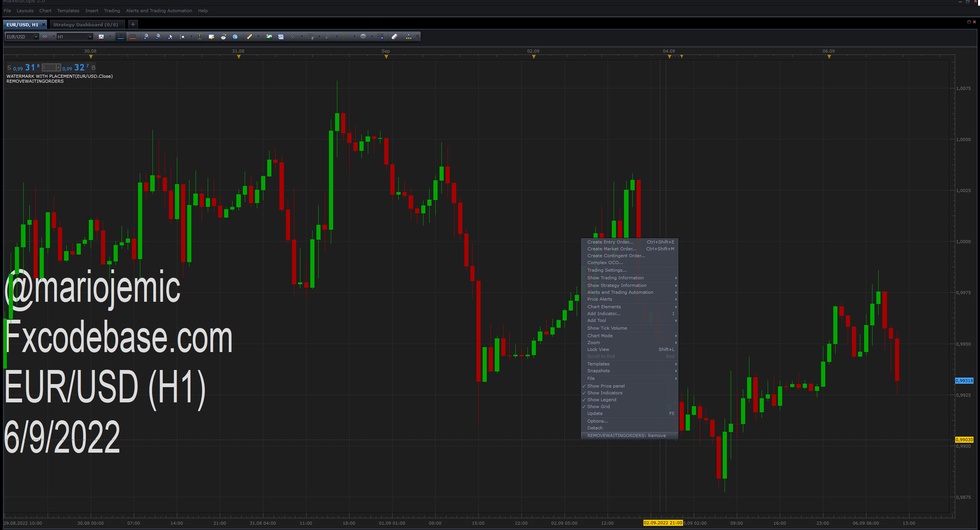Image resolution: width=980 pixels, height=530 pixels.
Task: Expand the Zoom submenu
Action: (630, 343)
